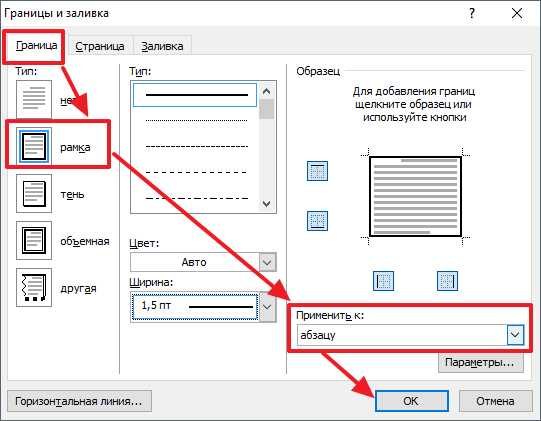Image resolution: width=541 pixels, height=421 pixels.
Task: Select the dotted line style in list
Action: click(195, 120)
